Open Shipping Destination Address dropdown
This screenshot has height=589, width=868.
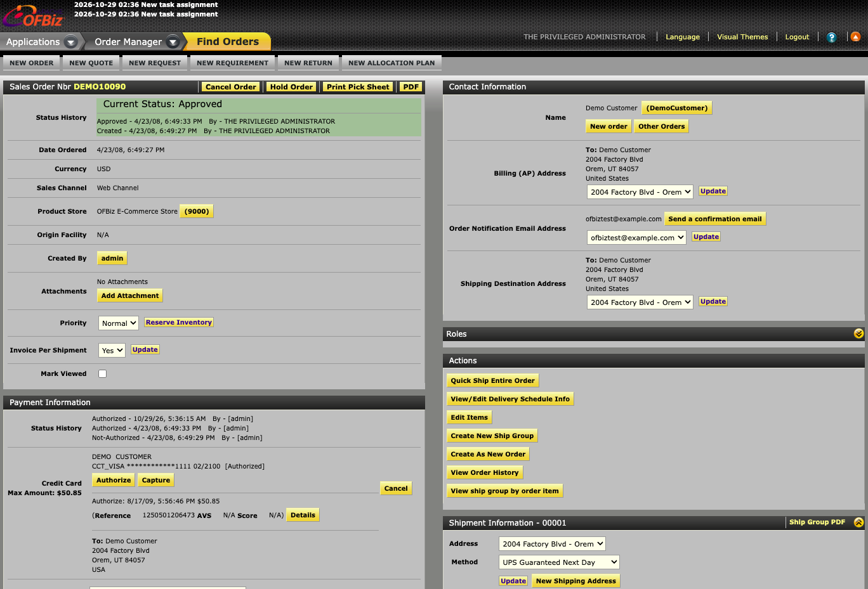tap(640, 302)
